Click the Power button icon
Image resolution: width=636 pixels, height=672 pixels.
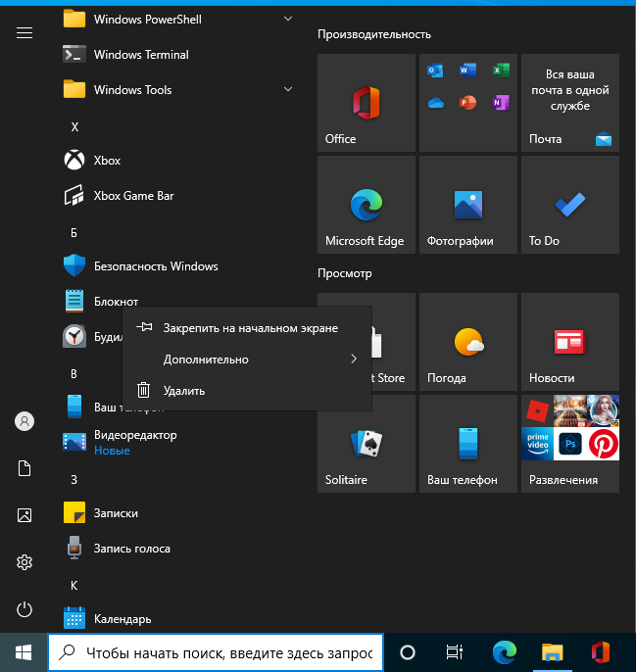pos(24,609)
